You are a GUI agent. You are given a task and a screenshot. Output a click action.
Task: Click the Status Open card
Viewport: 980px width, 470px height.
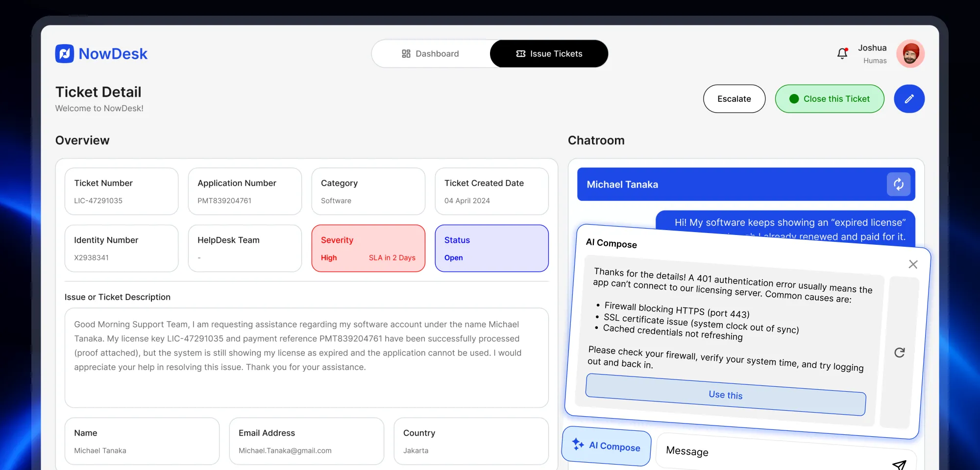pos(492,248)
